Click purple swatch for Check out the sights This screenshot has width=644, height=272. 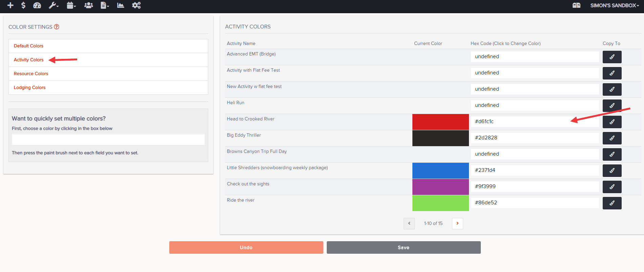(441, 187)
